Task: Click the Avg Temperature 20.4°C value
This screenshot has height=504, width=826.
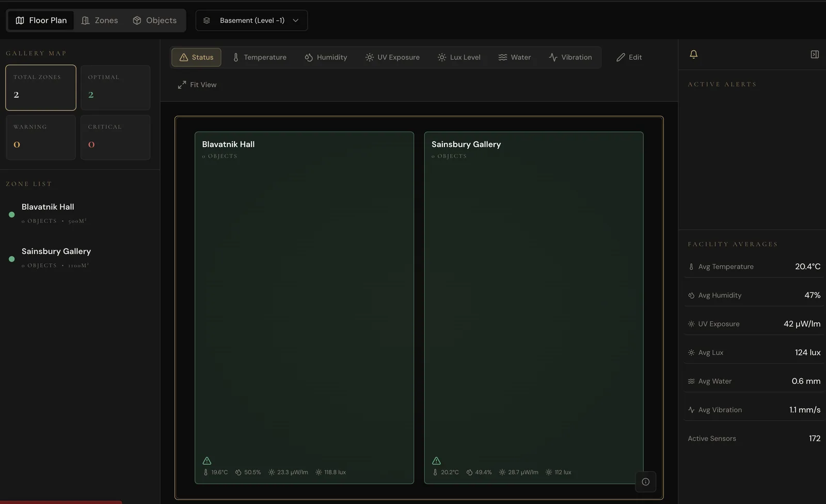Action: coord(807,267)
